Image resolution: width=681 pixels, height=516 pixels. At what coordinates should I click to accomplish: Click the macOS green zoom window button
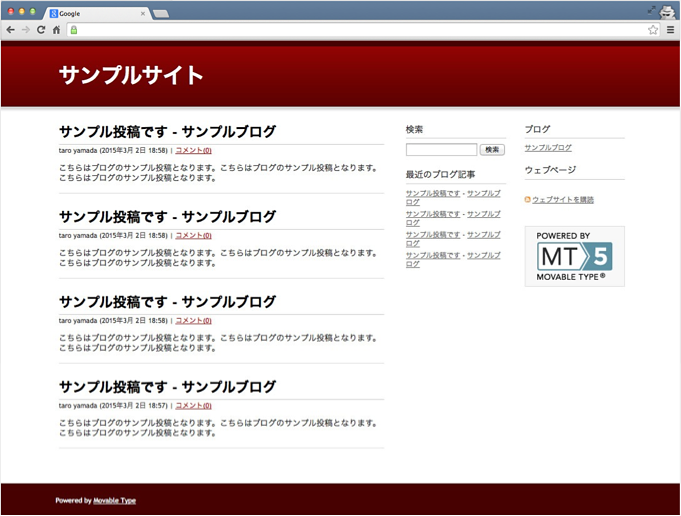pos(33,11)
